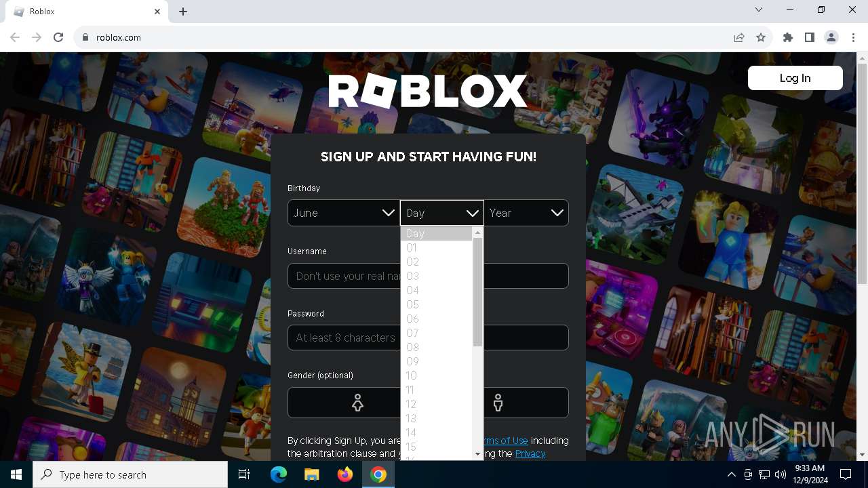Open File Explorer from taskbar
Screen dimensions: 868x488
click(311, 474)
